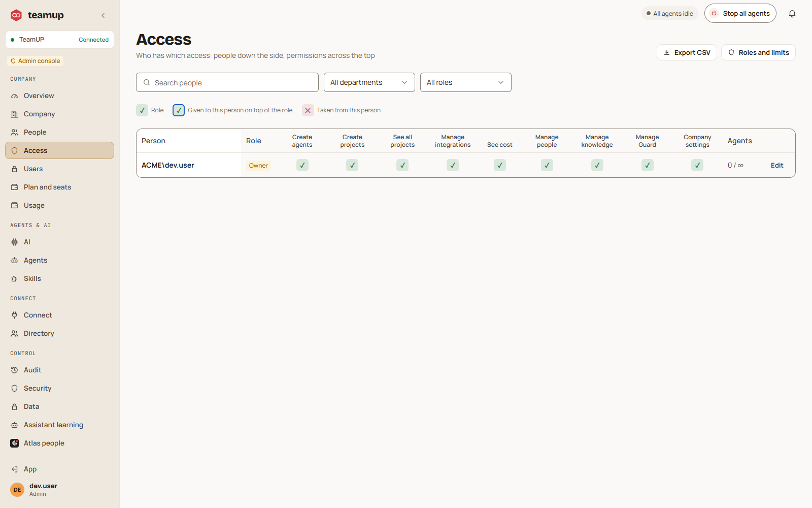
Task: Go to Usage in sidebar
Action: 59,205
